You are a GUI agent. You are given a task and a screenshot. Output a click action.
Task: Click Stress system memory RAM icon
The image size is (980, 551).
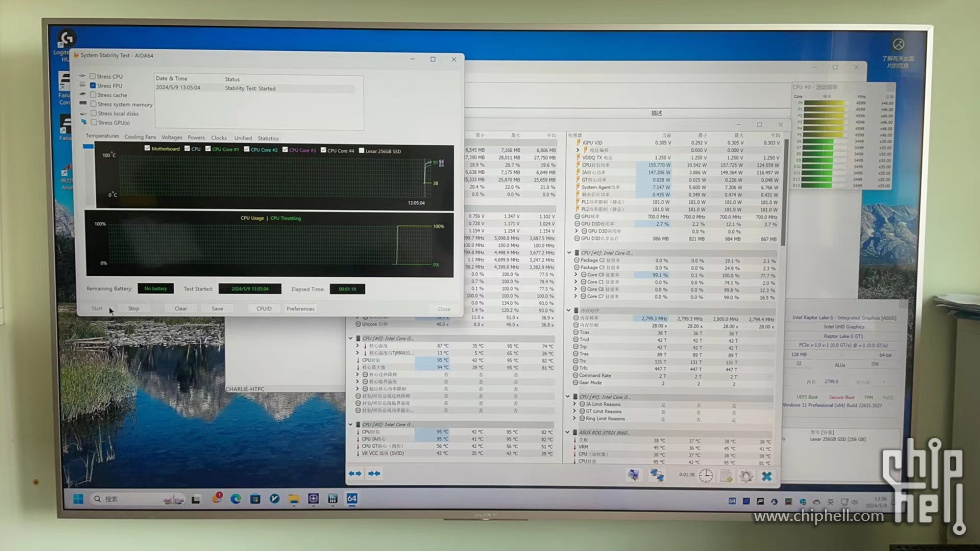point(82,104)
